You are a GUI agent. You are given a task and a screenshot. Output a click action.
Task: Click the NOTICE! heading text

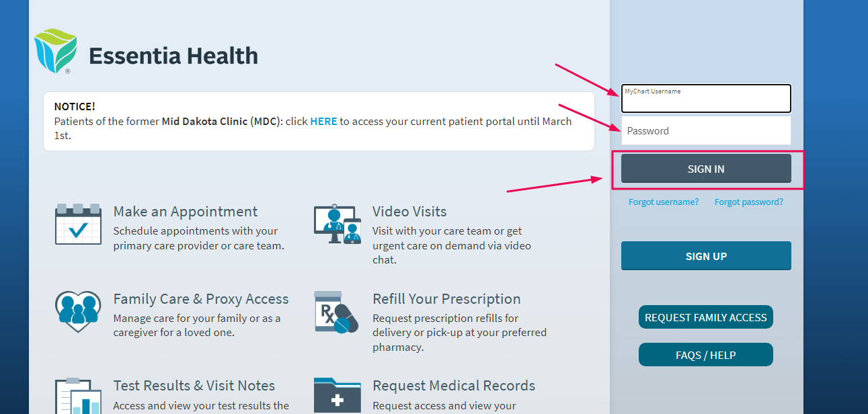point(75,106)
